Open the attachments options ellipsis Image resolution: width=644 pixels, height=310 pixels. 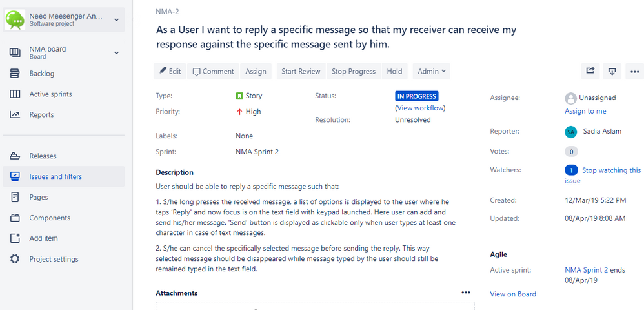(x=465, y=293)
